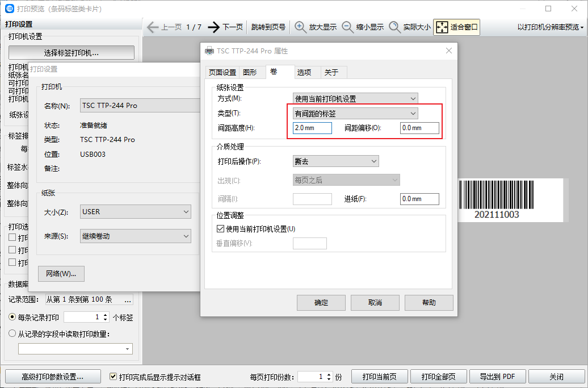
Task: Click gap offset 0.0 mm field
Action: click(419, 128)
